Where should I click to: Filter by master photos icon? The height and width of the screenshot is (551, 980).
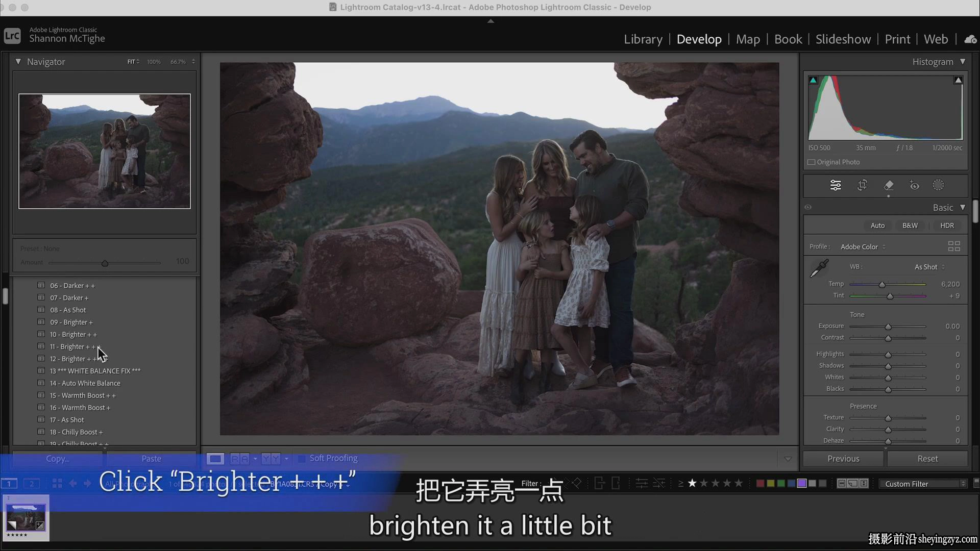click(842, 483)
